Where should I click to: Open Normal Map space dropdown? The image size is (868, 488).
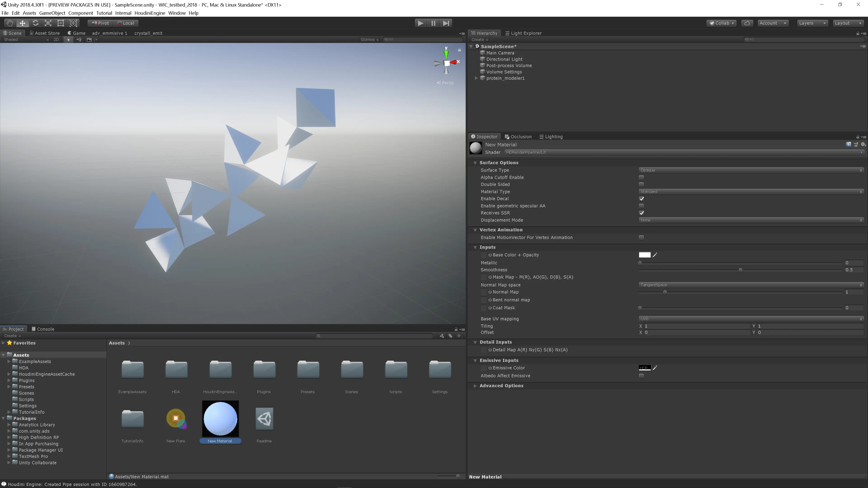click(751, 285)
